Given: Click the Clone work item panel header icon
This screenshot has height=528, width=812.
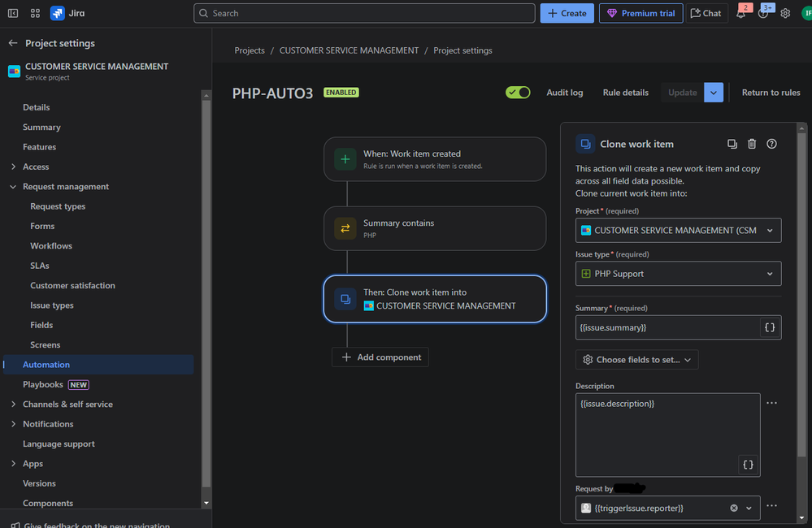Looking at the screenshot, I should (585, 144).
